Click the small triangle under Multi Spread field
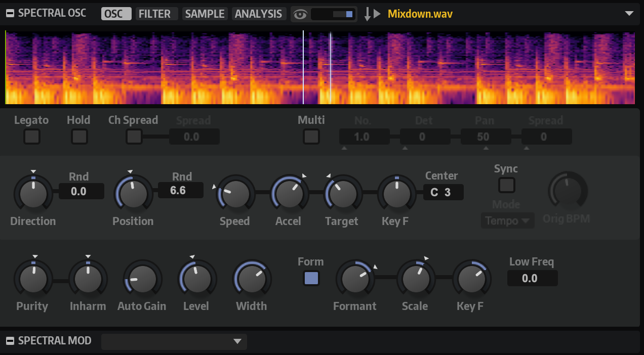The height and width of the screenshot is (355, 644). (527, 148)
